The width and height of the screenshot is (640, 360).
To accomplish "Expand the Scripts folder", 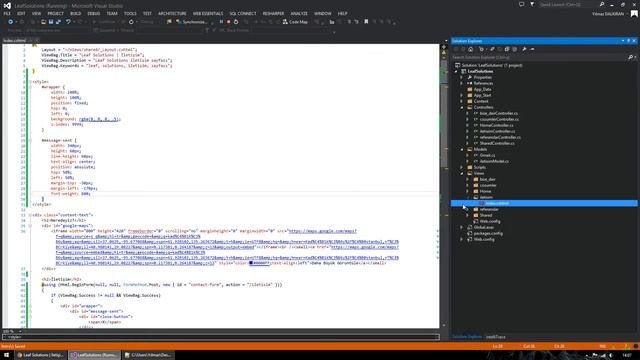I will coord(462,167).
